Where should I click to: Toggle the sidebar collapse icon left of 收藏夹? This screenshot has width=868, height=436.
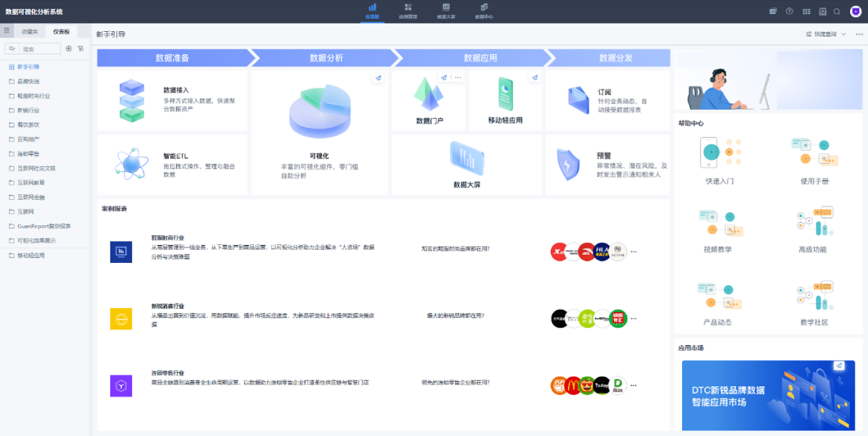point(7,30)
